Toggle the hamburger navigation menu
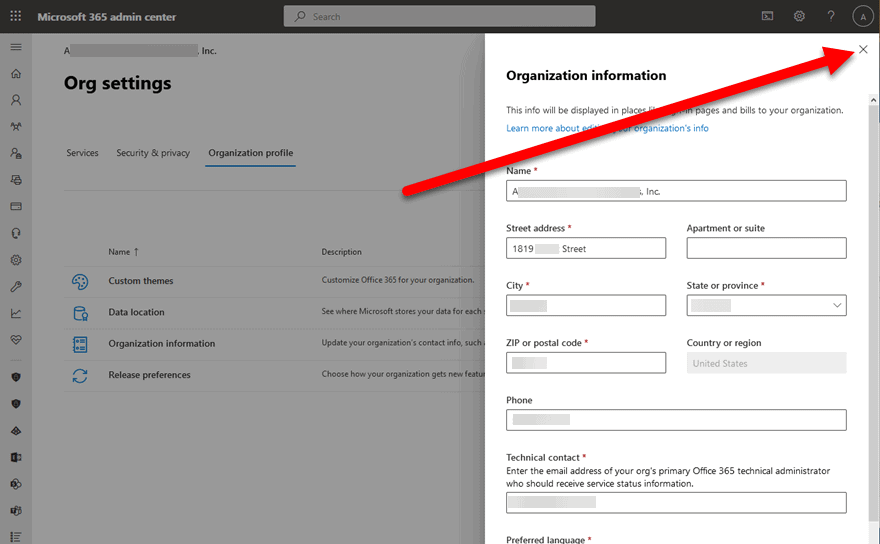This screenshot has width=880, height=544. 16,47
